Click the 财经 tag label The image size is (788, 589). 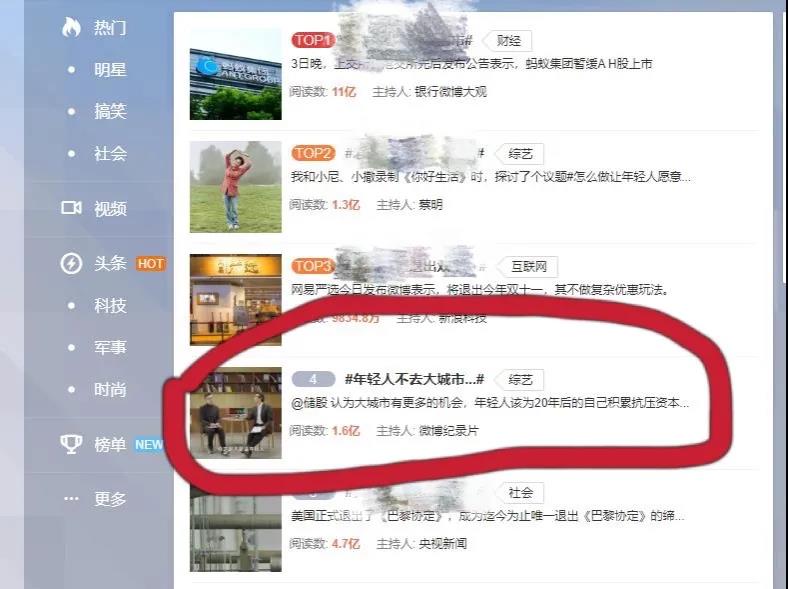click(508, 41)
